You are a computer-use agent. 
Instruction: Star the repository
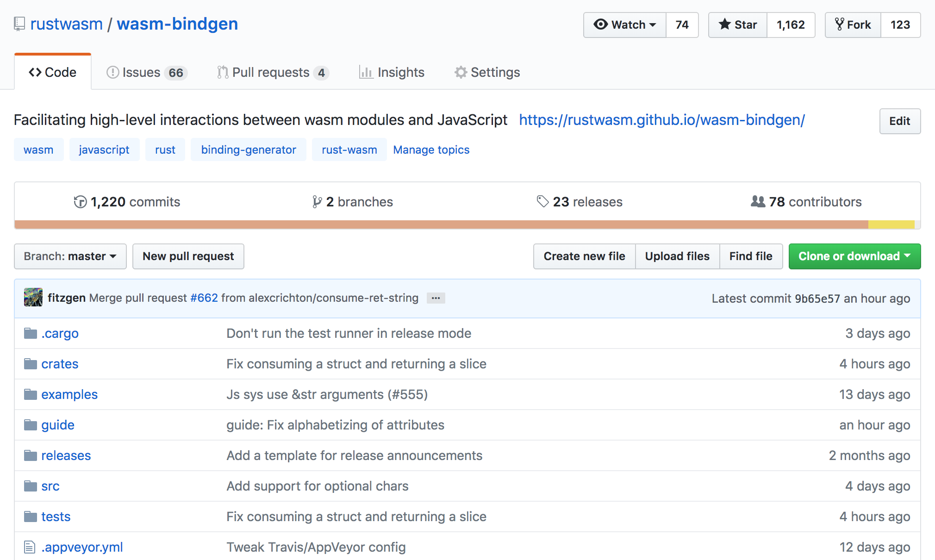coord(738,25)
